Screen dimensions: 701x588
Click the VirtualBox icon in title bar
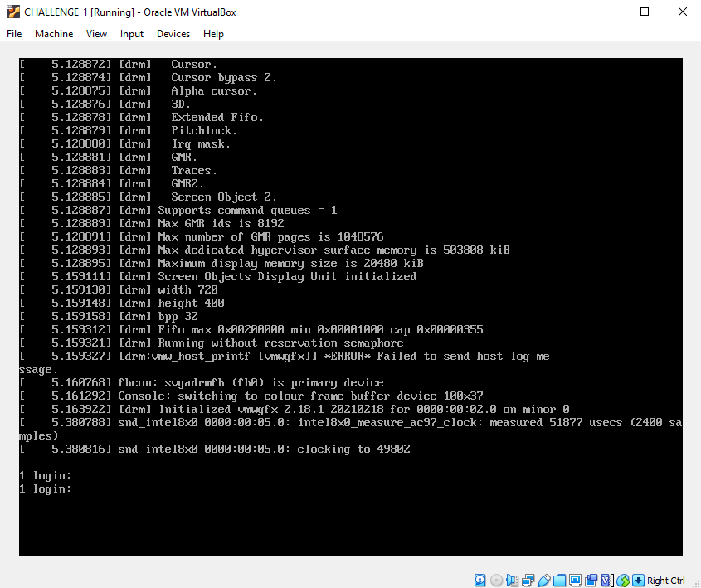point(13,12)
